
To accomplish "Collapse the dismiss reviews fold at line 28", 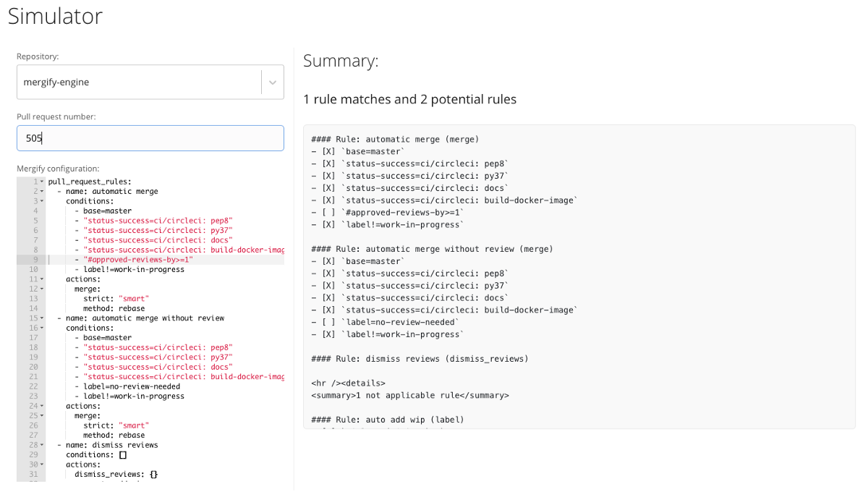I will (x=42, y=446).
